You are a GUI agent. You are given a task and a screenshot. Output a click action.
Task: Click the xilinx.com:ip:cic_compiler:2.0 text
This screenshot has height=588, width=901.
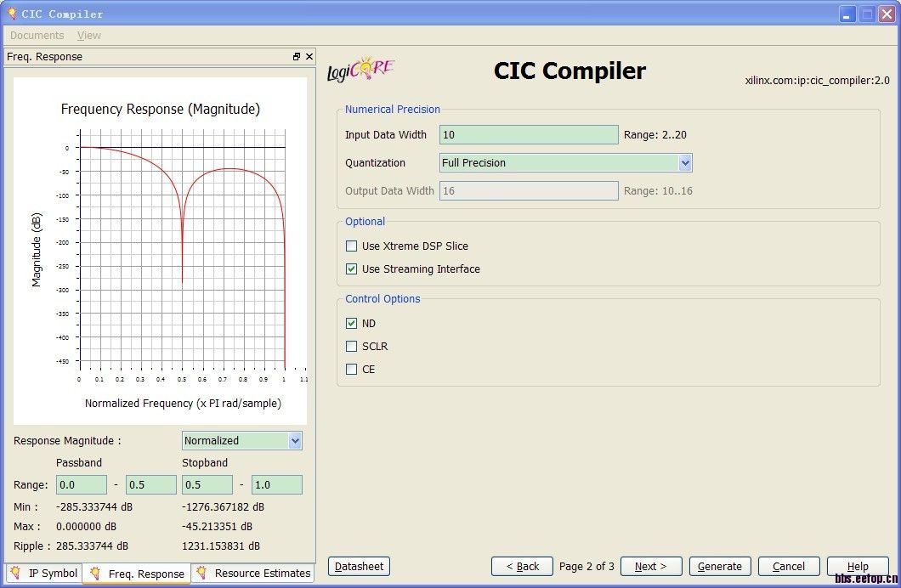[817, 81]
